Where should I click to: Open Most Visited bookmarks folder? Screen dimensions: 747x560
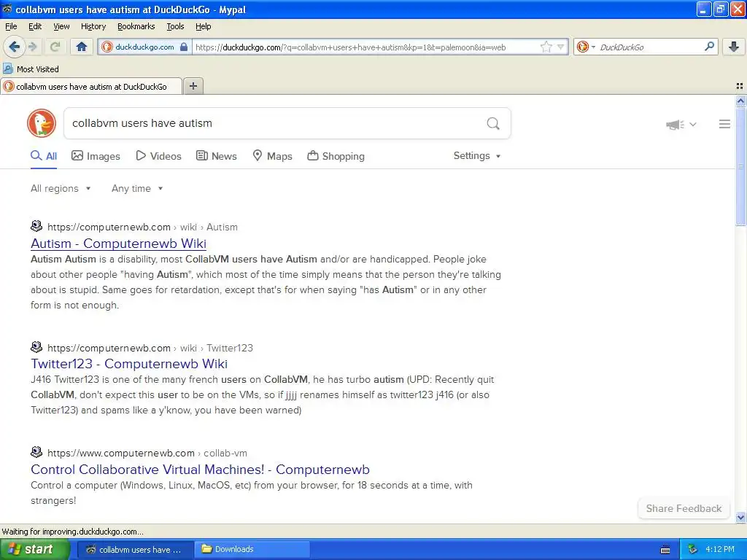[x=31, y=69]
